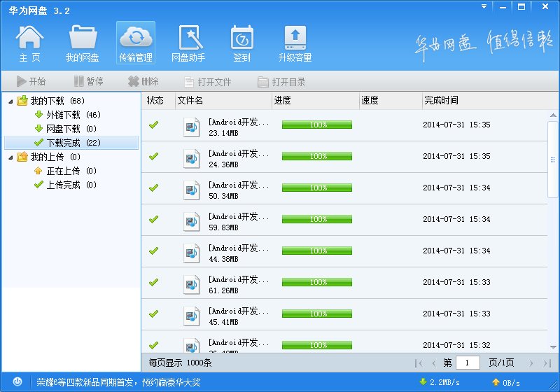Select 下载完成 (22) tree item

tap(71, 143)
